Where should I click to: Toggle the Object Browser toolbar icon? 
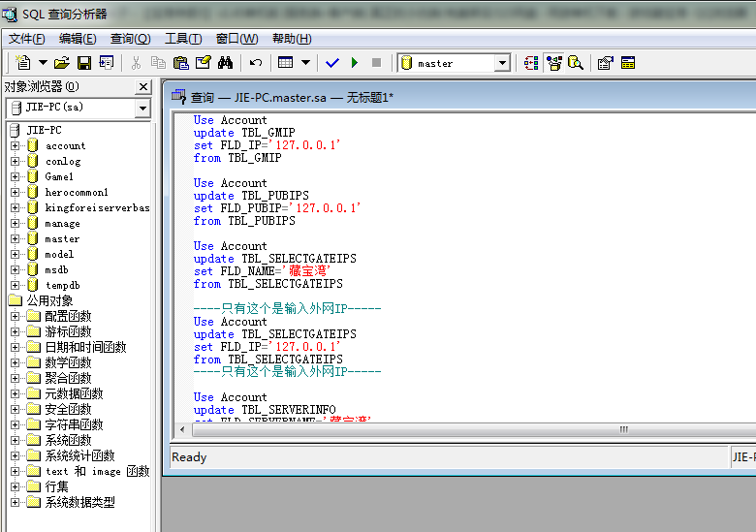[x=554, y=63]
